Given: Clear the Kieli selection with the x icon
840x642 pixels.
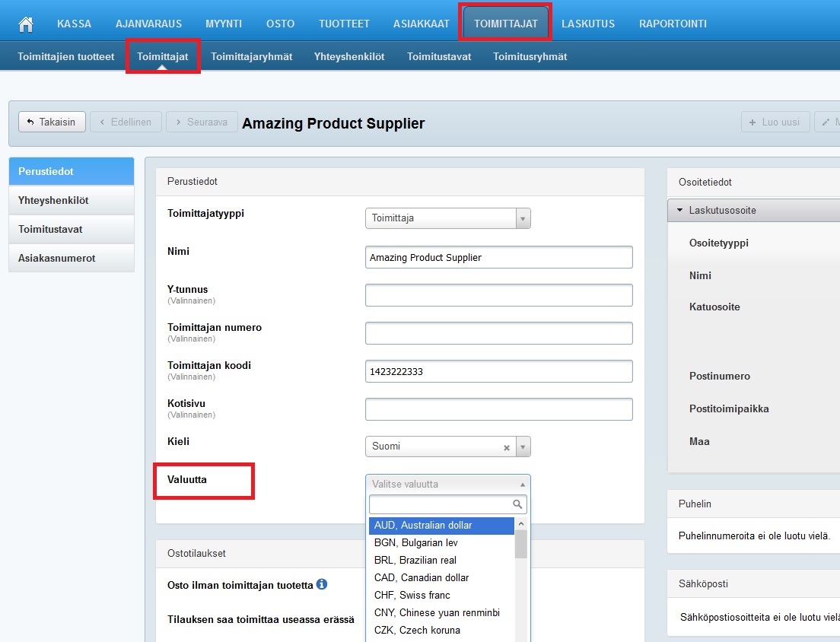Looking at the screenshot, I should tap(507, 447).
